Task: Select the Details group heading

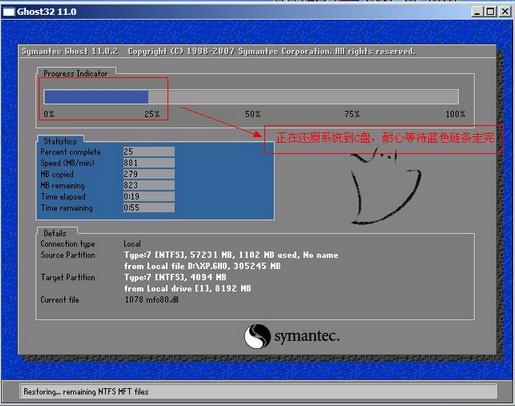Action: coord(55,233)
